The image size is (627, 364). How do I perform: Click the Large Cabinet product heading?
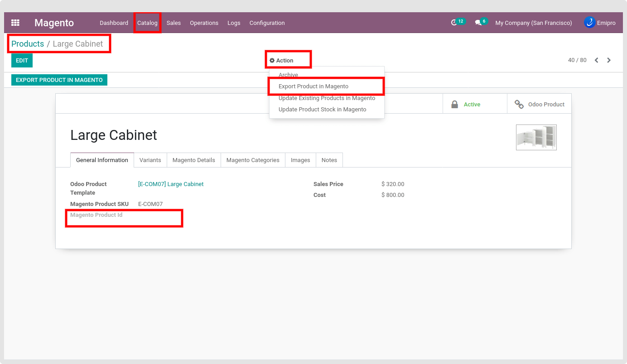(114, 135)
